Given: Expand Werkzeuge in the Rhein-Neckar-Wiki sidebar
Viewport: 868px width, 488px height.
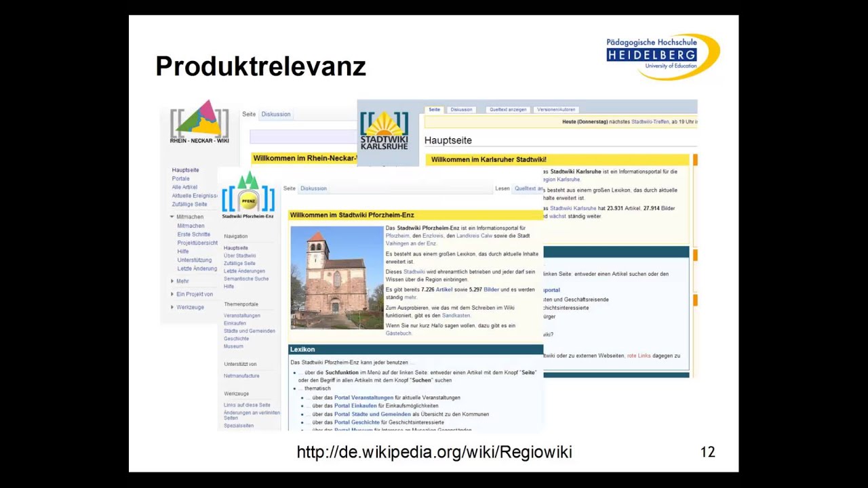Looking at the screenshot, I should (x=172, y=307).
